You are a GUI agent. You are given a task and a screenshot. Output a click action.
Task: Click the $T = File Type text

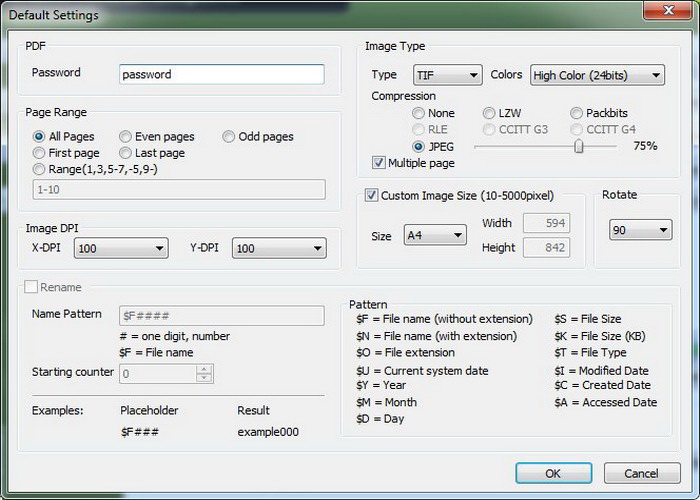click(590, 352)
